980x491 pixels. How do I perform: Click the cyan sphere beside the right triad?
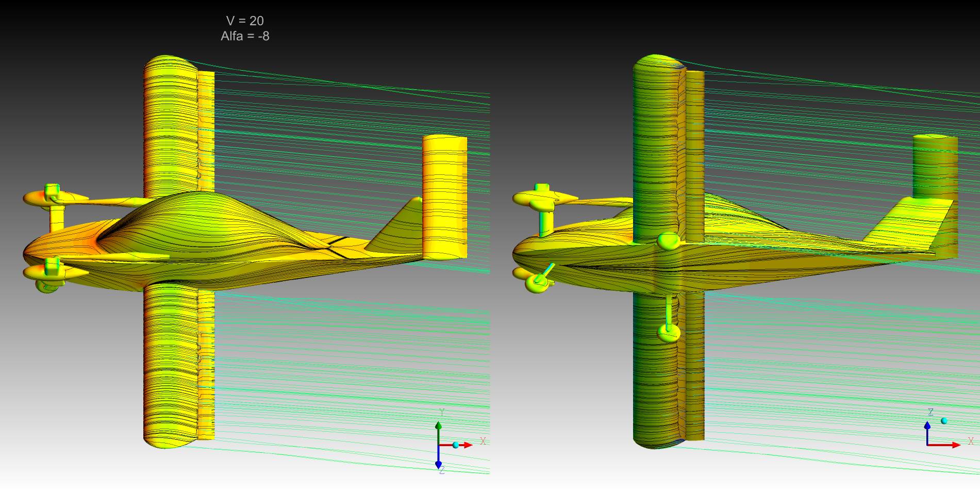[x=944, y=421]
